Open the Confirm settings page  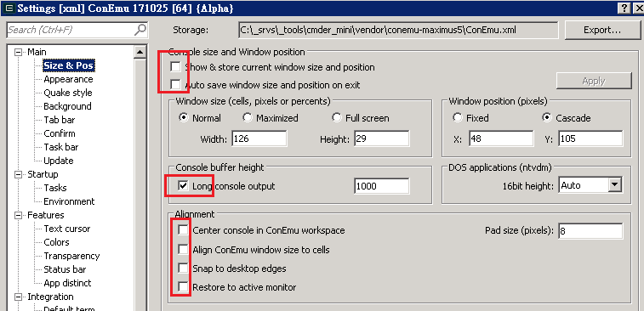click(60, 133)
